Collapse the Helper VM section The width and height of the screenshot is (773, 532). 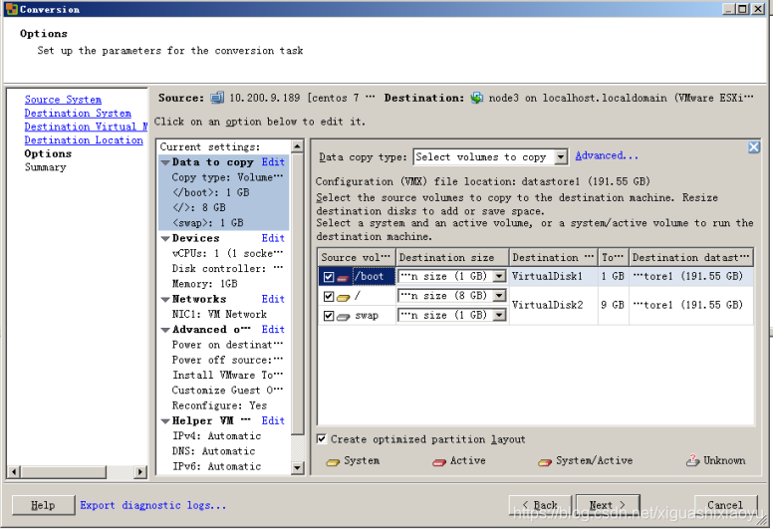tap(165, 421)
